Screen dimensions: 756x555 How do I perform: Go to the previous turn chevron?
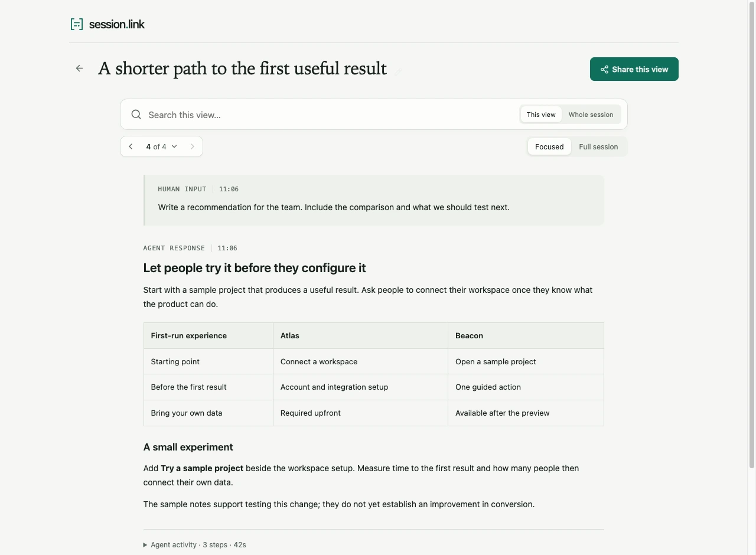[131, 146]
